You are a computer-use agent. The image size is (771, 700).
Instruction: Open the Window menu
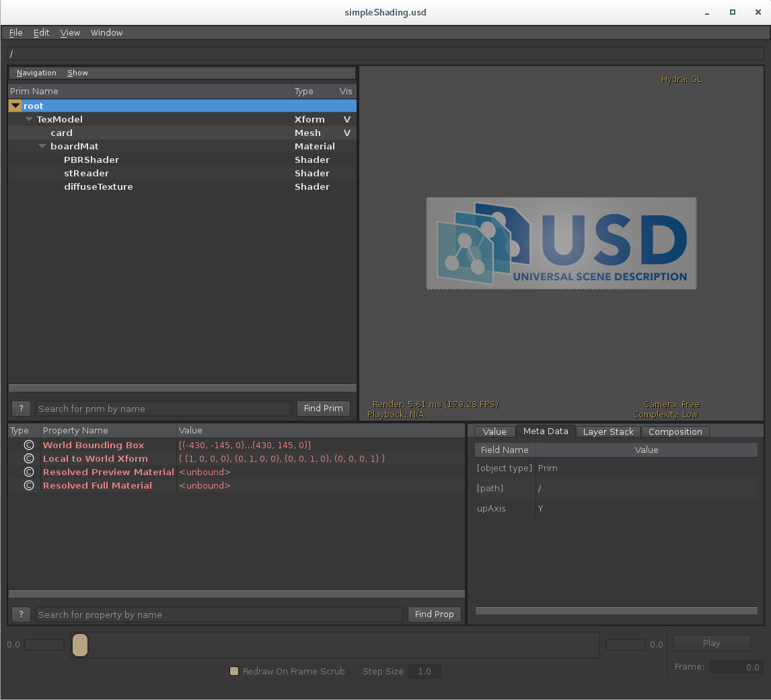pos(106,32)
